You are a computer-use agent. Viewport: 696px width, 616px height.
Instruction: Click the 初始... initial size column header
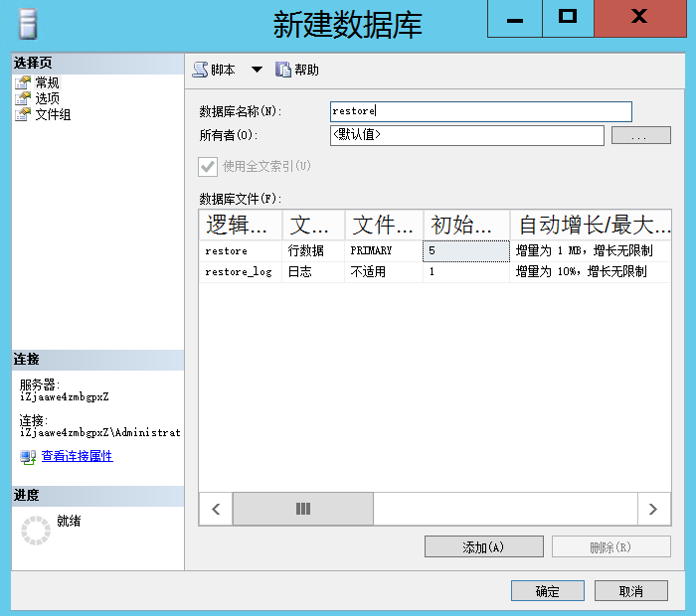[466, 225]
